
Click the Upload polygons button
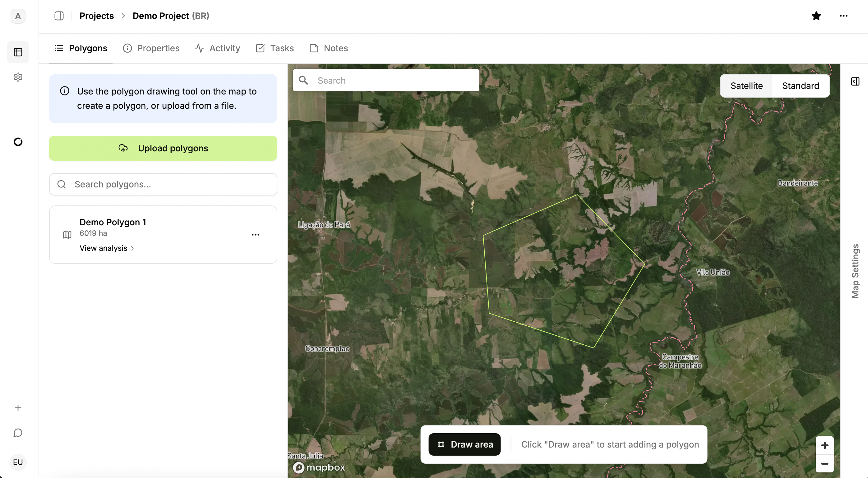[x=163, y=148]
